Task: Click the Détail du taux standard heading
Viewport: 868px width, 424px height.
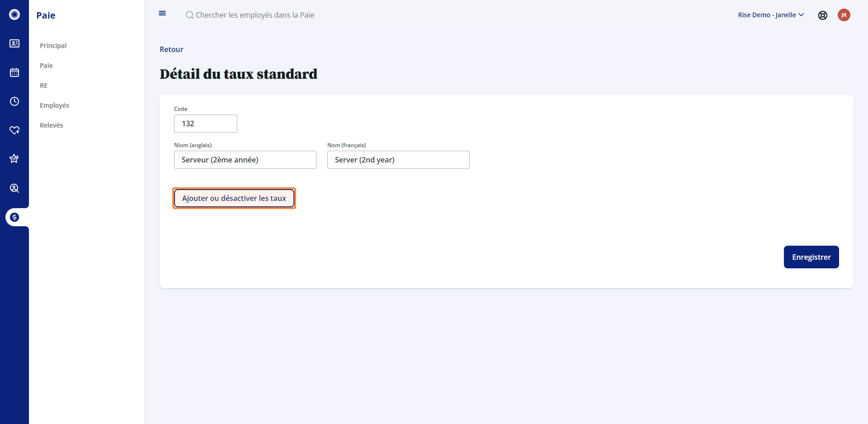Action: click(x=238, y=74)
